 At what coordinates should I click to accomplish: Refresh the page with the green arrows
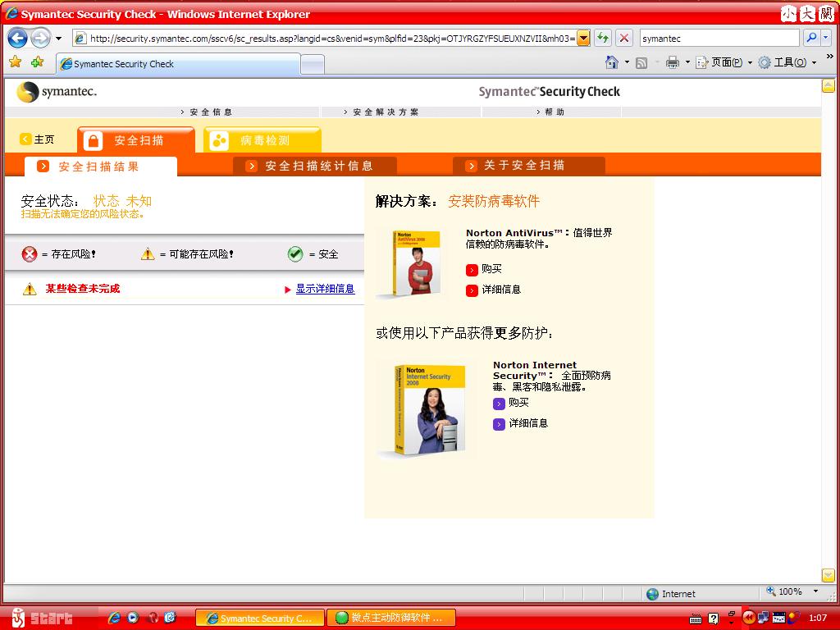(603, 38)
